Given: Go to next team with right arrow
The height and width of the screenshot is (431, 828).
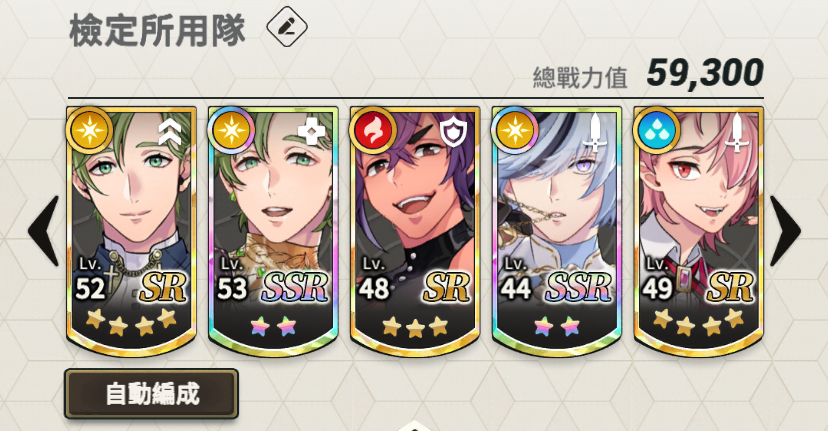Looking at the screenshot, I should pos(785,231).
